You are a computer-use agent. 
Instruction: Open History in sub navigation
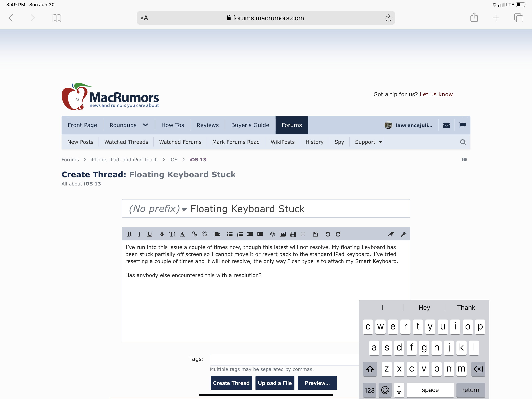pyautogui.click(x=314, y=142)
